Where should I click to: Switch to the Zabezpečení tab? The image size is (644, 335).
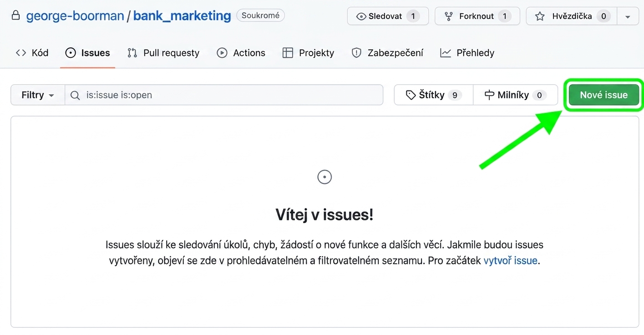tap(387, 53)
